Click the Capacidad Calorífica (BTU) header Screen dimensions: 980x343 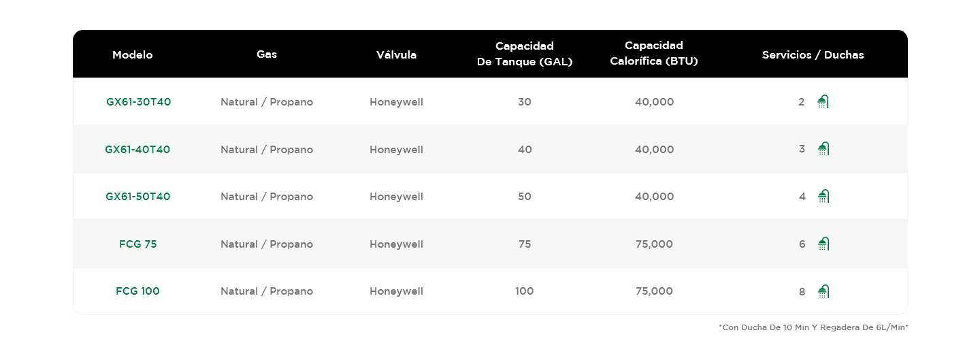point(654,54)
